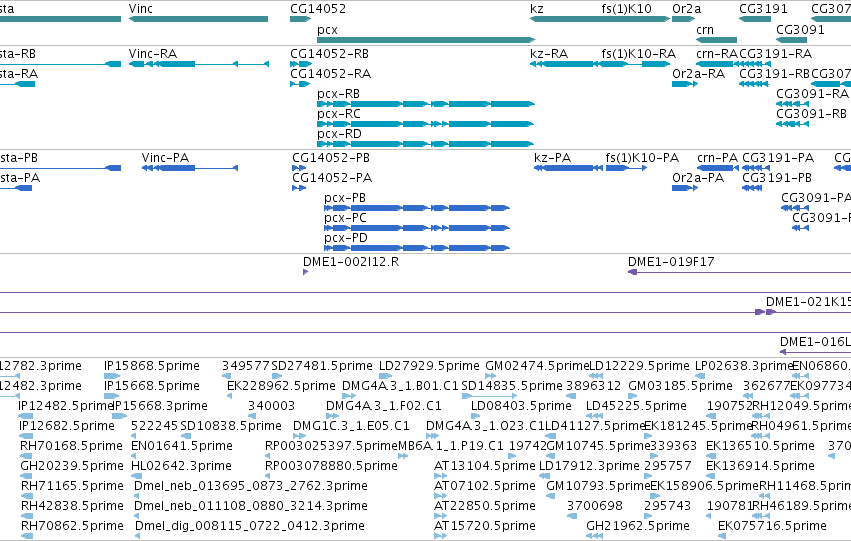Image resolution: width=851 pixels, height=541 pixels.
Task: Select the GM02474.5prime EST label
Action: 537,366
